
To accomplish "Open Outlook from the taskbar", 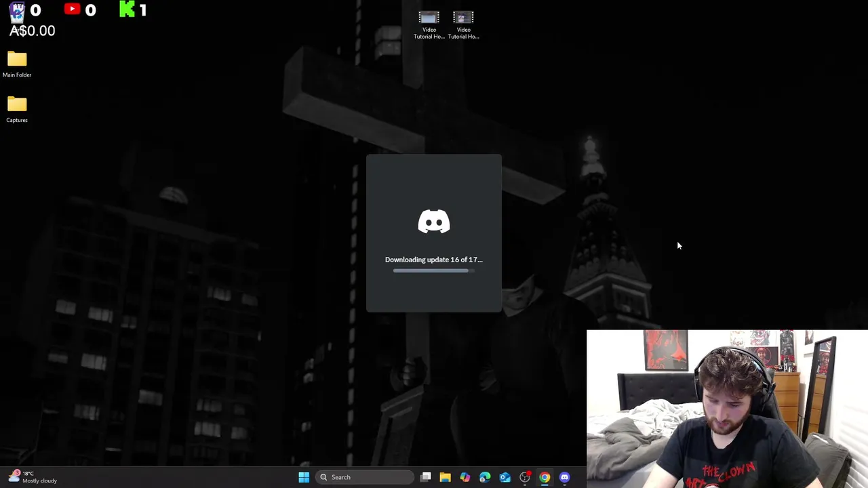I will point(505,477).
